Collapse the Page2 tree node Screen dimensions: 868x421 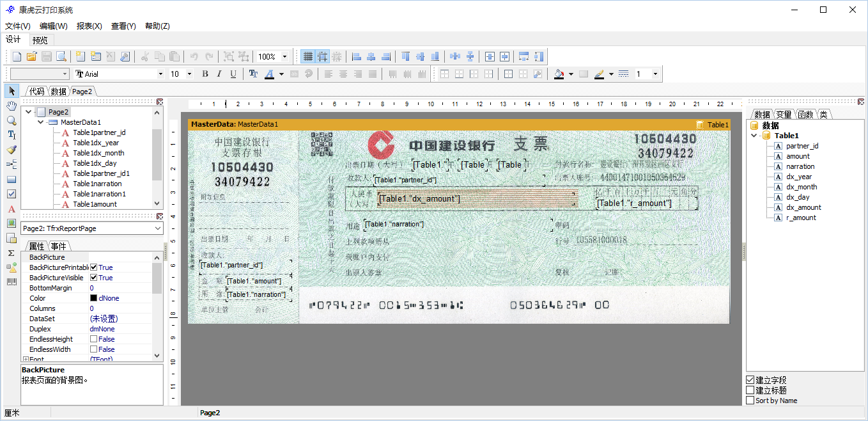coord(29,112)
